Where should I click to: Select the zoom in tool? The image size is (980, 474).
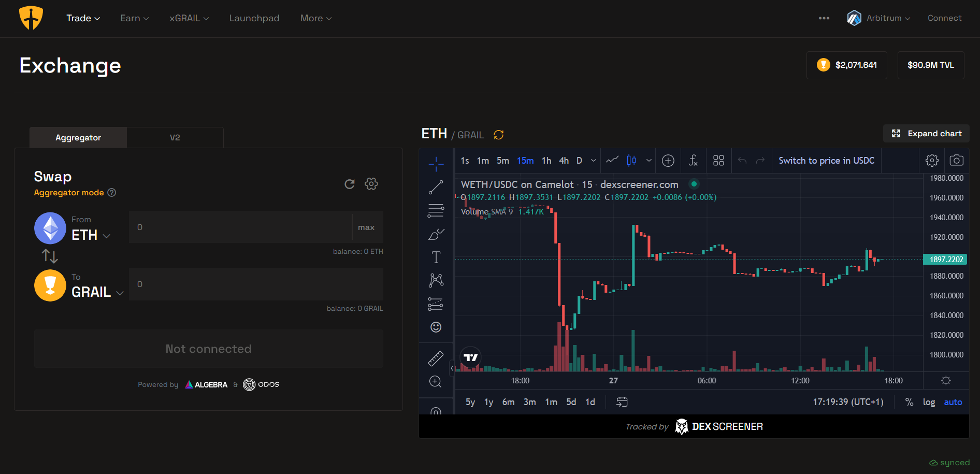(436, 382)
